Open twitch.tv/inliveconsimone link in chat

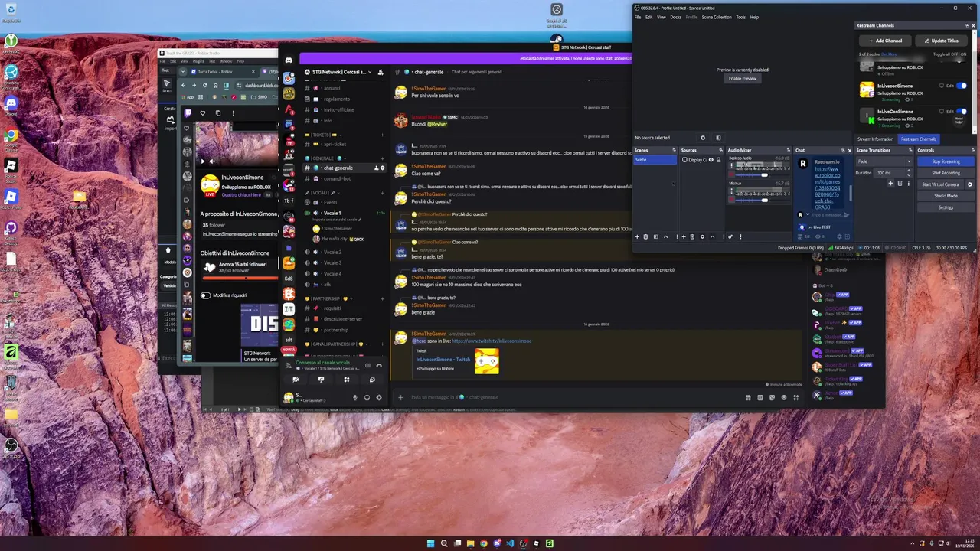click(491, 341)
